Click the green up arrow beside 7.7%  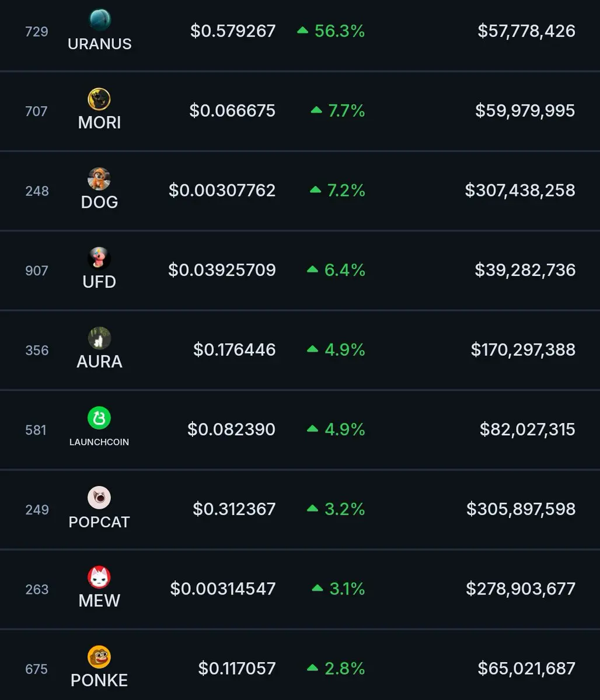pos(316,110)
